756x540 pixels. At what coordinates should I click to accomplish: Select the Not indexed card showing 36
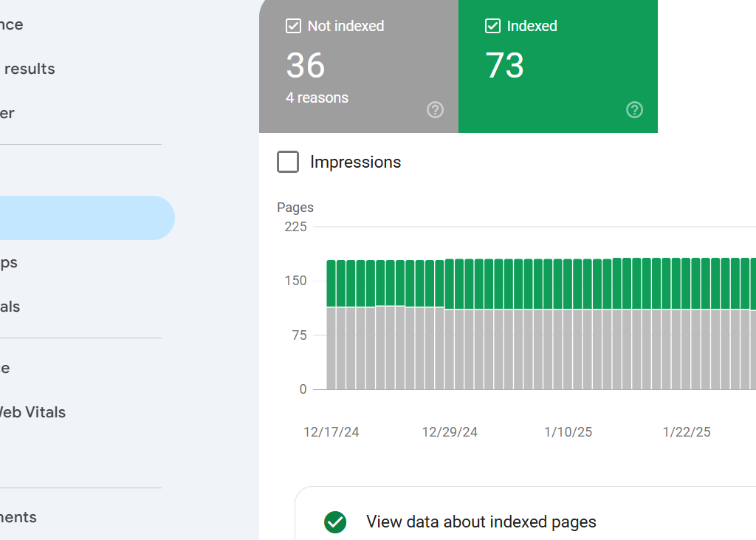tap(359, 66)
